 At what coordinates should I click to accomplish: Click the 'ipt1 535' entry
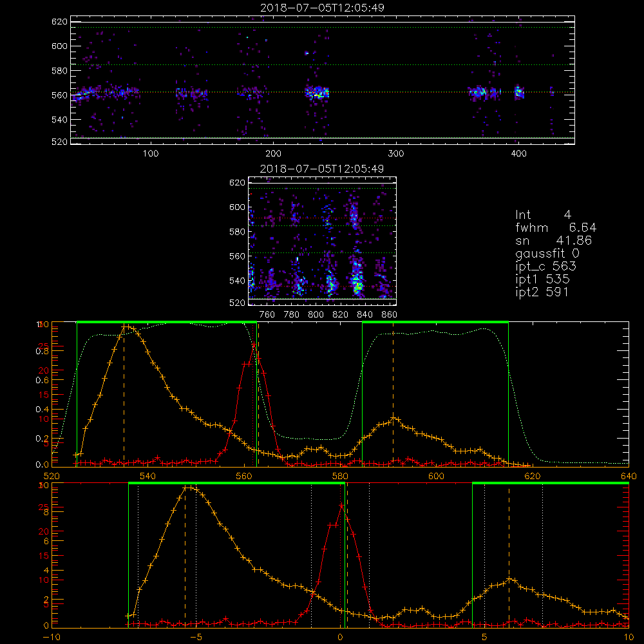click(x=542, y=279)
